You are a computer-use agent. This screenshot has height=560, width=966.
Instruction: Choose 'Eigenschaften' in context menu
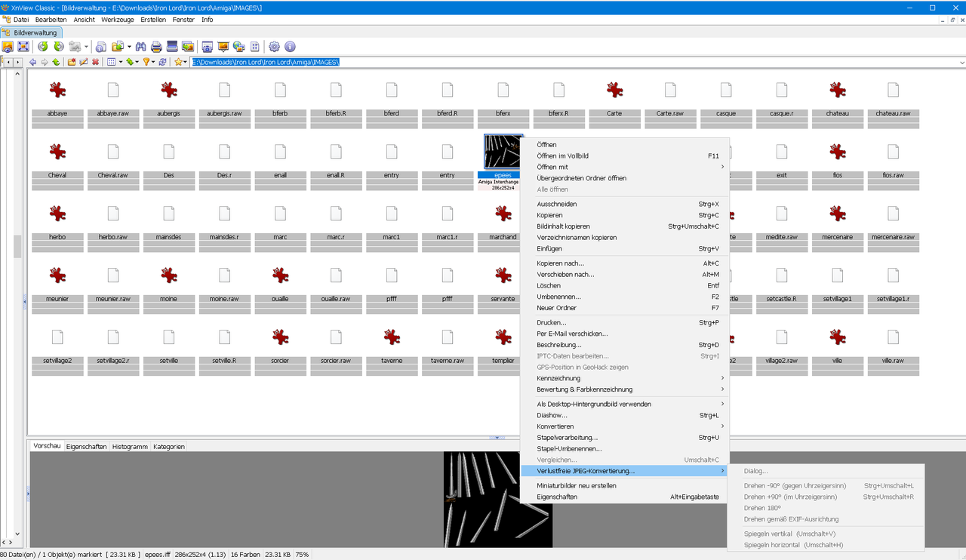[x=624, y=497]
